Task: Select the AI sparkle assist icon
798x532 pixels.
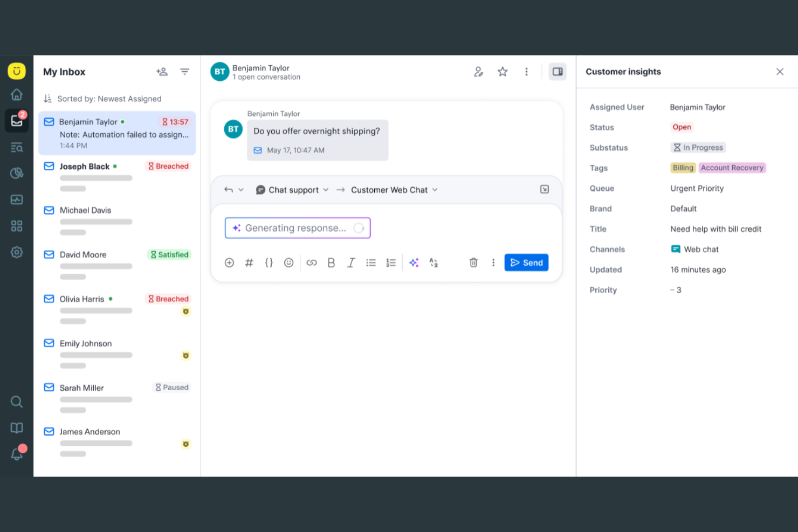Action: pos(414,262)
